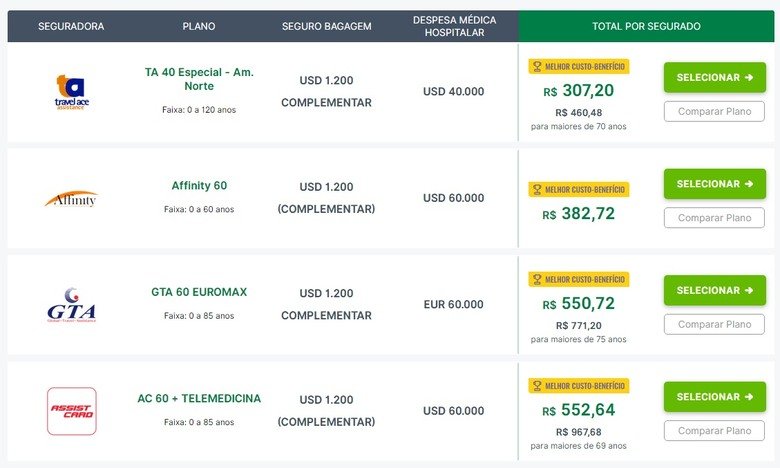Click trophy icon on GTA 60 EUROMAX badge

(537, 280)
